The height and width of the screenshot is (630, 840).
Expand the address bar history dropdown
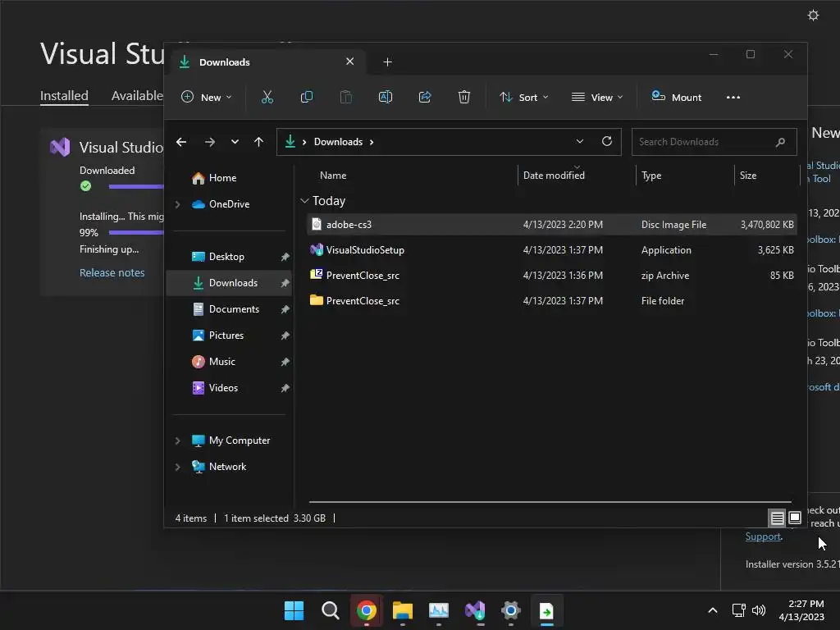pyautogui.click(x=580, y=141)
